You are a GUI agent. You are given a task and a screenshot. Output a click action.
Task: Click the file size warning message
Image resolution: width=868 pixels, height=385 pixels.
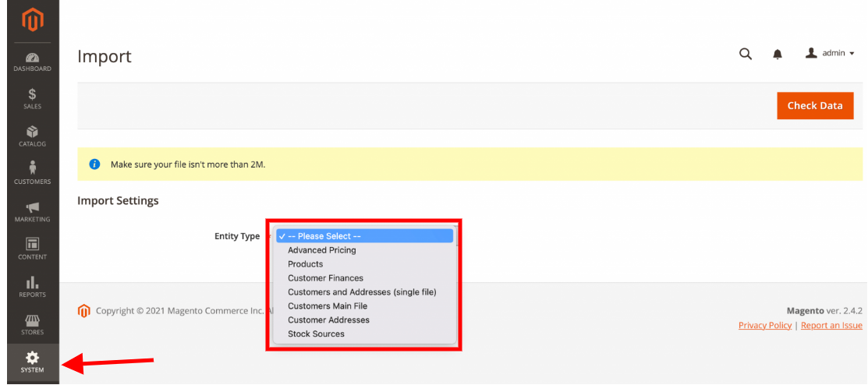pos(188,164)
